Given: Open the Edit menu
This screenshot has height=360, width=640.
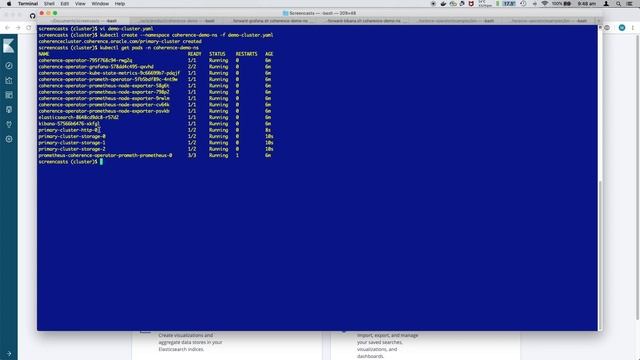Looking at the screenshot, I should pos(64,4).
